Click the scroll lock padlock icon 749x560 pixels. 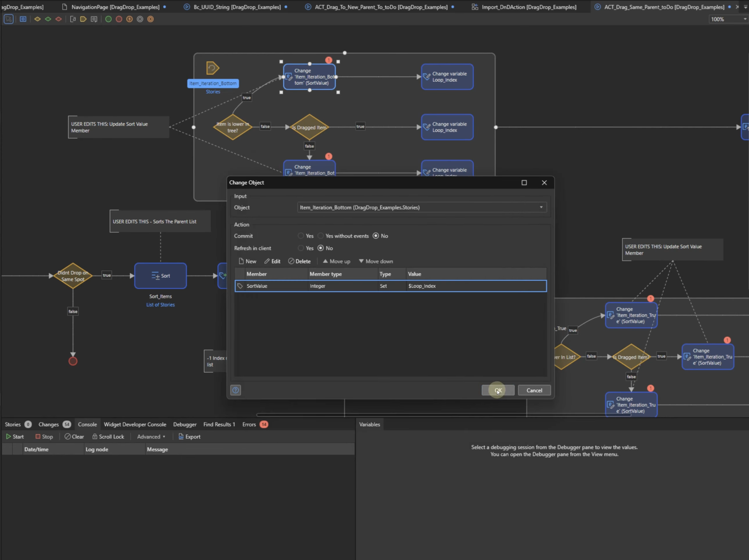coord(95,436)
